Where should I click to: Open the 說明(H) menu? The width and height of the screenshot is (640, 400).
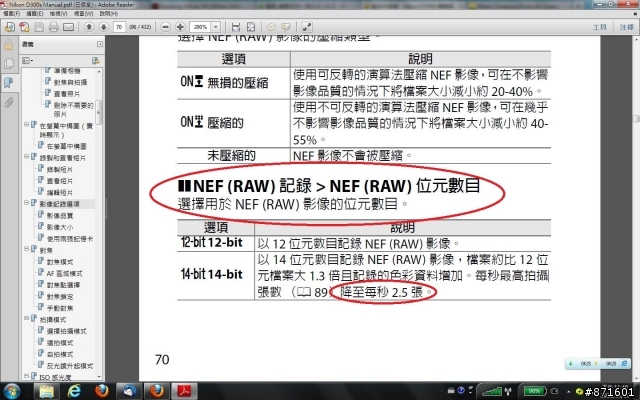[x=109, y=13]
